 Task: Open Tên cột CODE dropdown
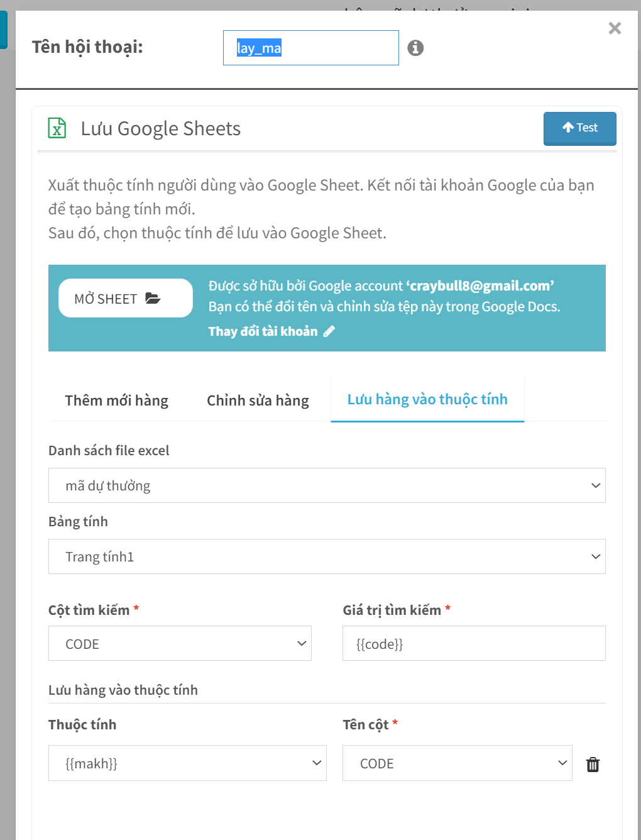(457, 763)
